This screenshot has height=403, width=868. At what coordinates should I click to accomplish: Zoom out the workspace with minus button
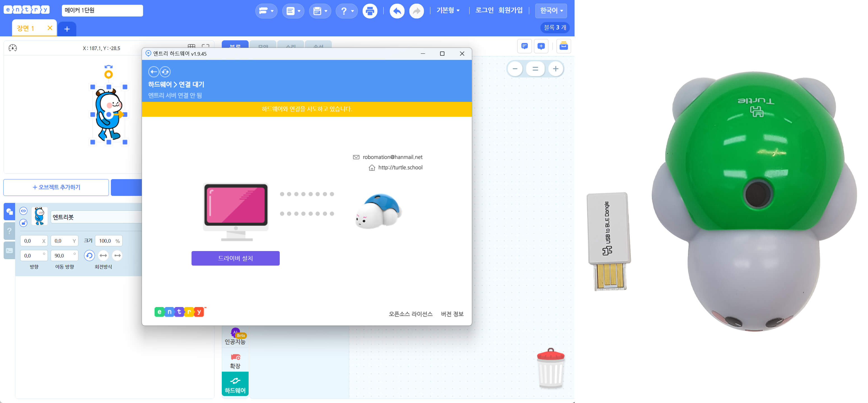point(515,69)
